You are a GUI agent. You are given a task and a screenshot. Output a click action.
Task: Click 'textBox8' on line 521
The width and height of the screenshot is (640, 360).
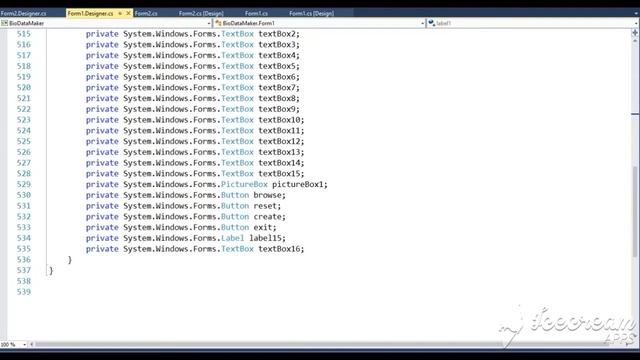(x=277, y=98)
